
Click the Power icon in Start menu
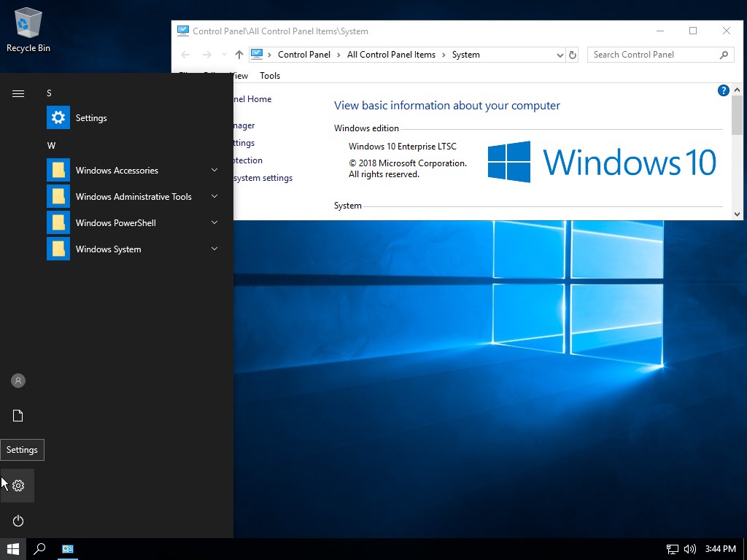click(x=18, y=521)
